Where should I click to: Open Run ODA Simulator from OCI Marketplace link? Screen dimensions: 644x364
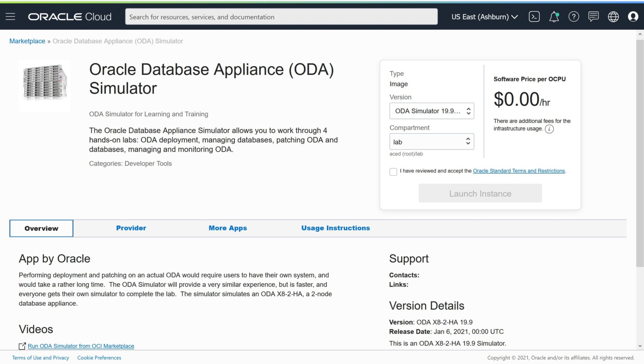81,346
